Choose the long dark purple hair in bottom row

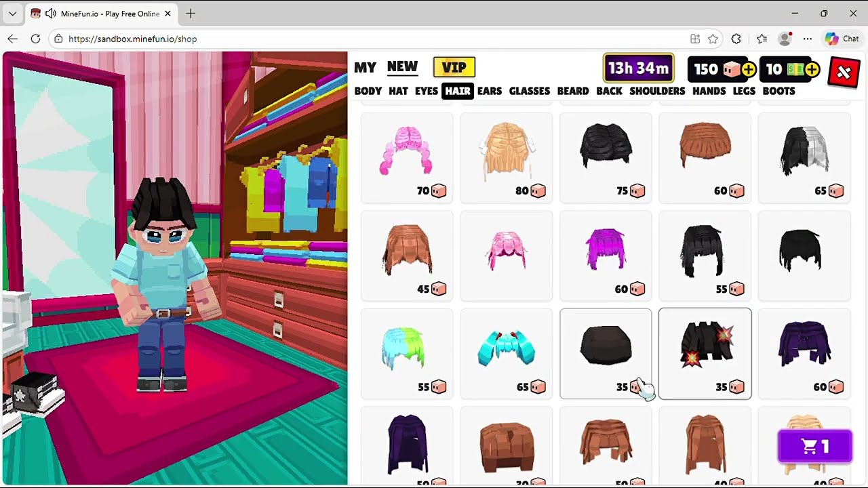(407, 445)
